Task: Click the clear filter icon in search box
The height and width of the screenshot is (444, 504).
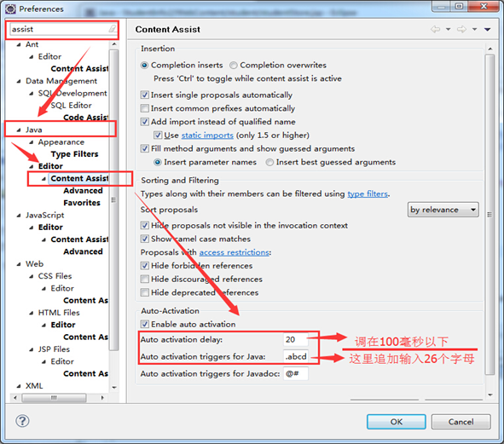Action: tap(113, 29)
